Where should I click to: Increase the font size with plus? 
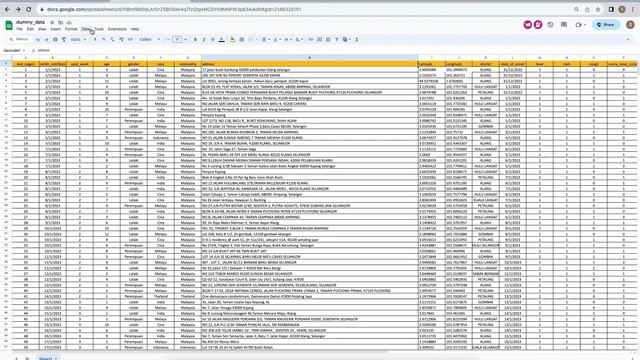point(185,40)
